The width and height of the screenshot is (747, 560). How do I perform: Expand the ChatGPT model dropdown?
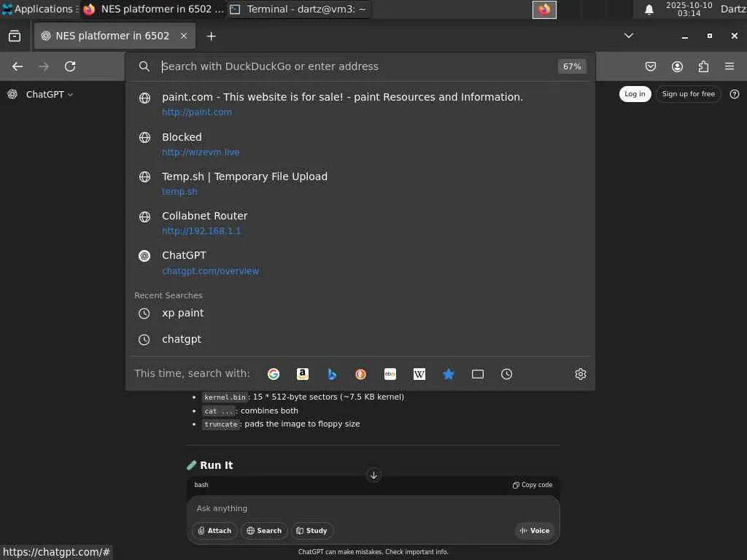[49, 94]
